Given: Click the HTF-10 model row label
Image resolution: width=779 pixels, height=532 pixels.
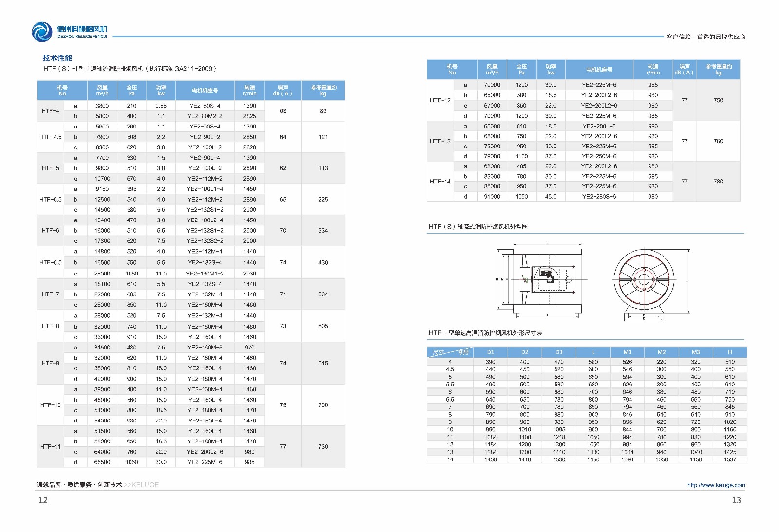Looking at the screenshot, I should [x=50, y=405].
